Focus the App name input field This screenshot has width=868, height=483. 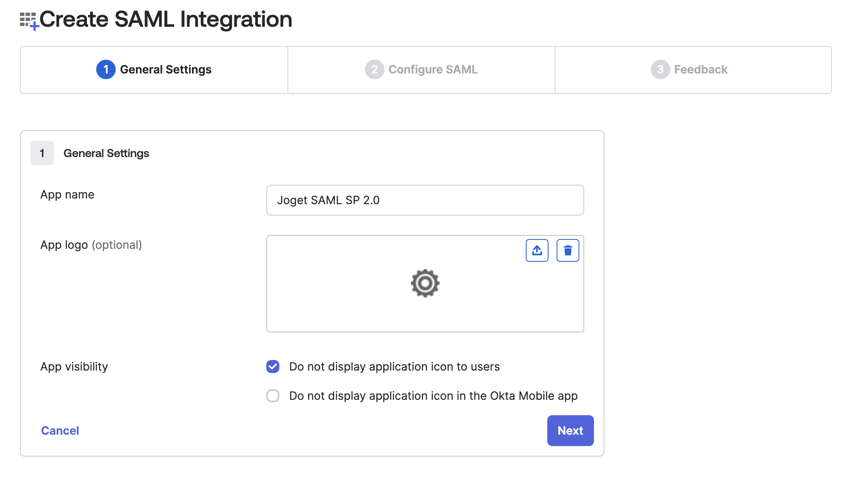(x=425, y=200)
